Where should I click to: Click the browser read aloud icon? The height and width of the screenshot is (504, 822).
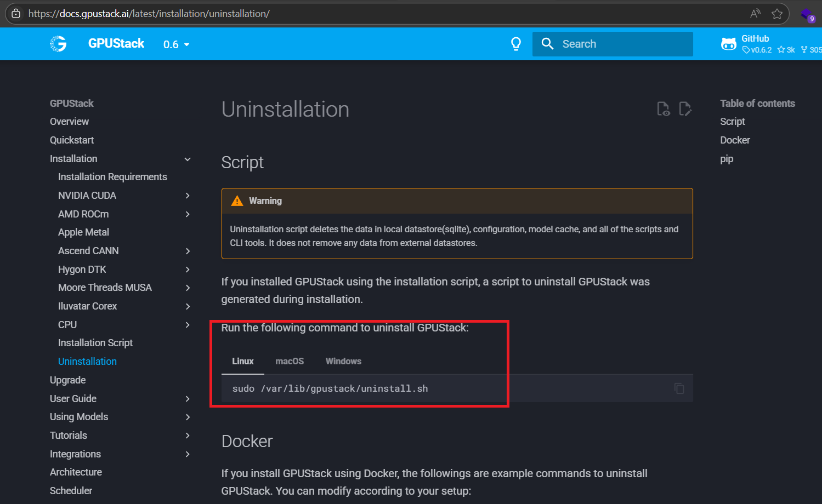[756, 14]
